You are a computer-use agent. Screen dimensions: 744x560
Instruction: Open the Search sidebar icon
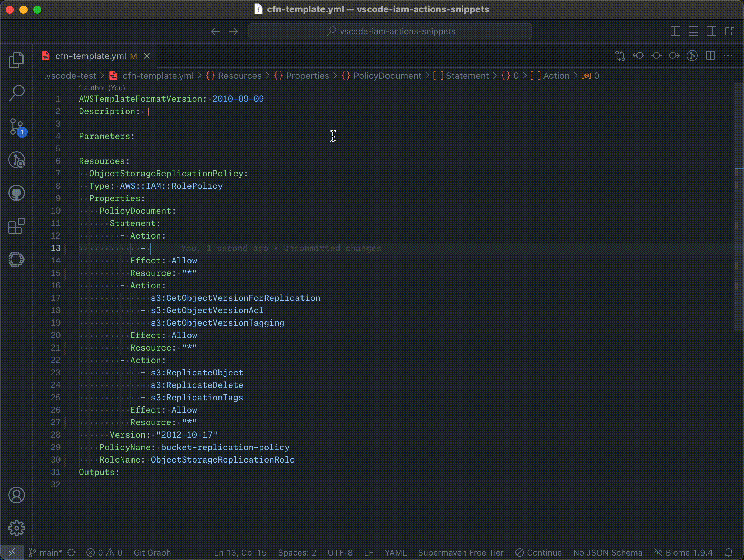[x=16, y=93]
